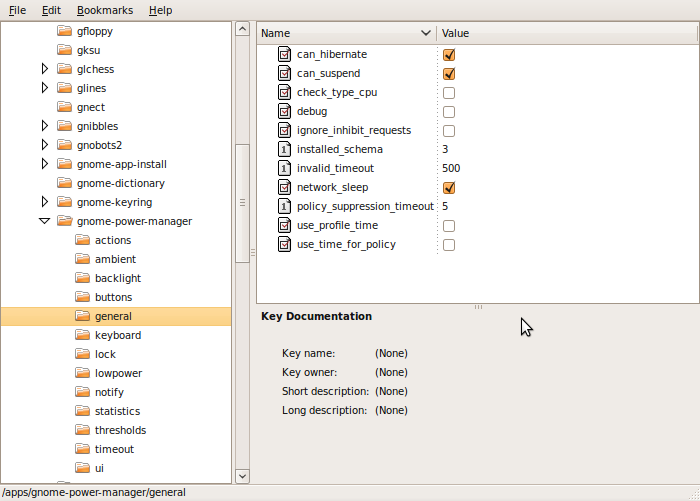Expand the glchess tree node
Image resolution: width=700 pixels, height=501 pixels.
click(45, 68)
